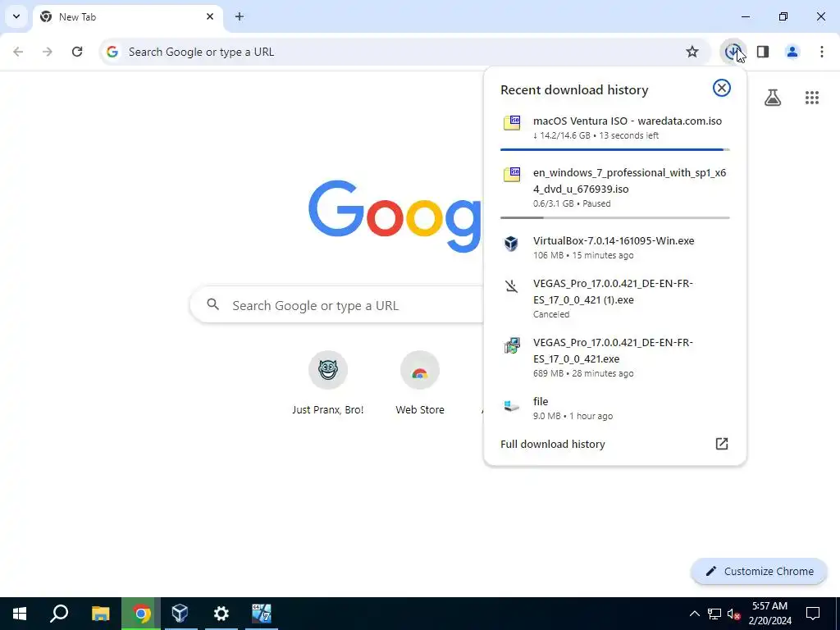
Task: Open the Web Store shortcut
Action: click(420, 384)
